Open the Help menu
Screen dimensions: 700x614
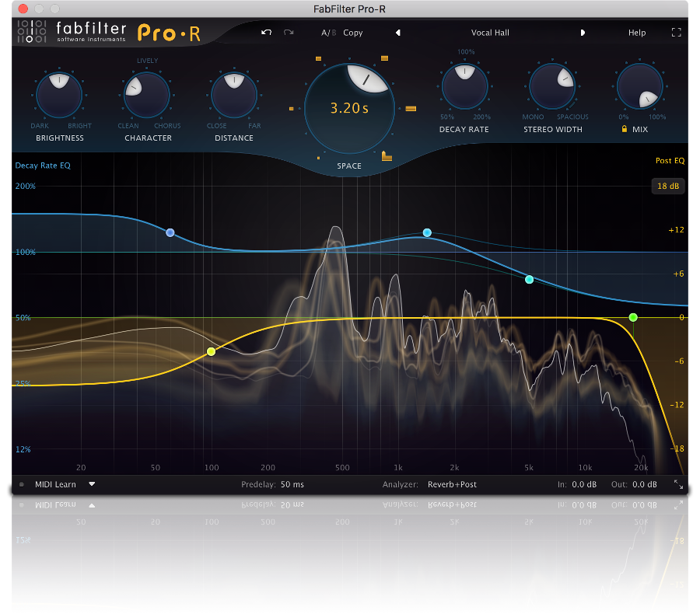[636, 33]
